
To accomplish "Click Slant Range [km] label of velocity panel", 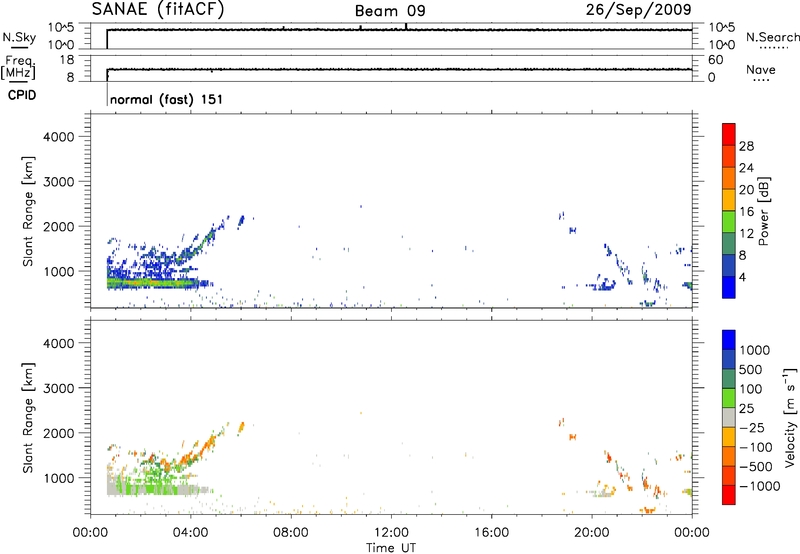I will click(x=28, y=418).
